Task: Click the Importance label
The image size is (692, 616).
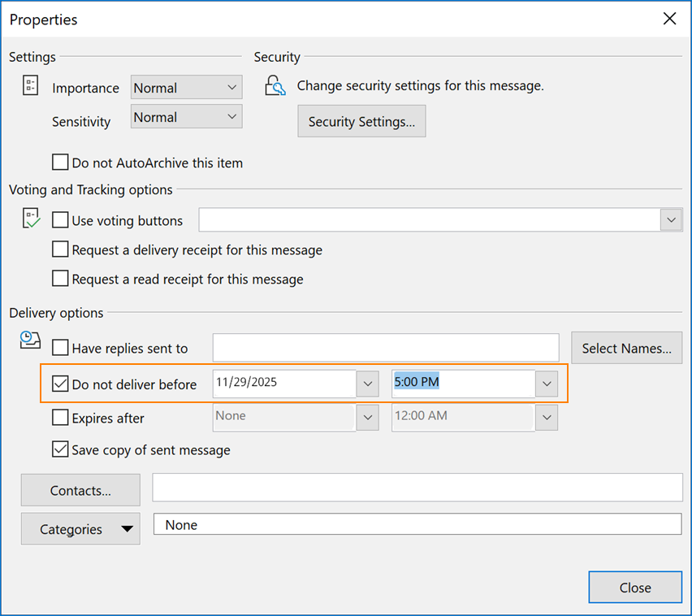Action: [x=85, y=88]
